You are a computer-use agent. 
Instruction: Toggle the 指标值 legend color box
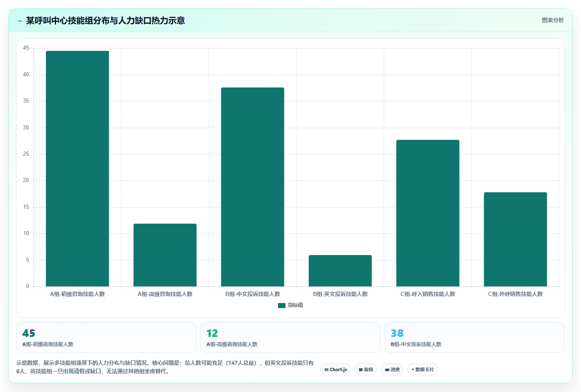282,306
